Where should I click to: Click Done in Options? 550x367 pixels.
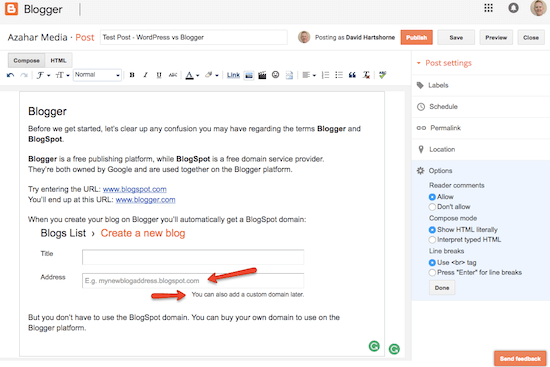click(442, 288)
